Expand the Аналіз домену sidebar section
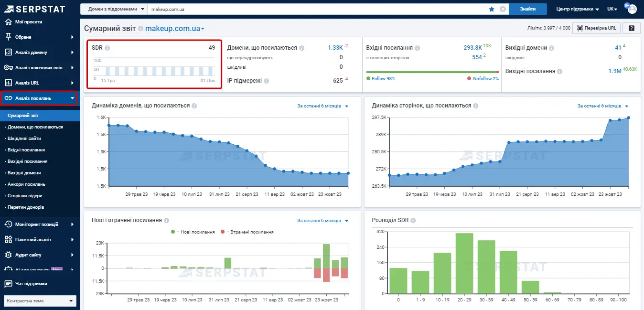The height and width of the screenshot is (310, 644). click(x=40, y=53)
